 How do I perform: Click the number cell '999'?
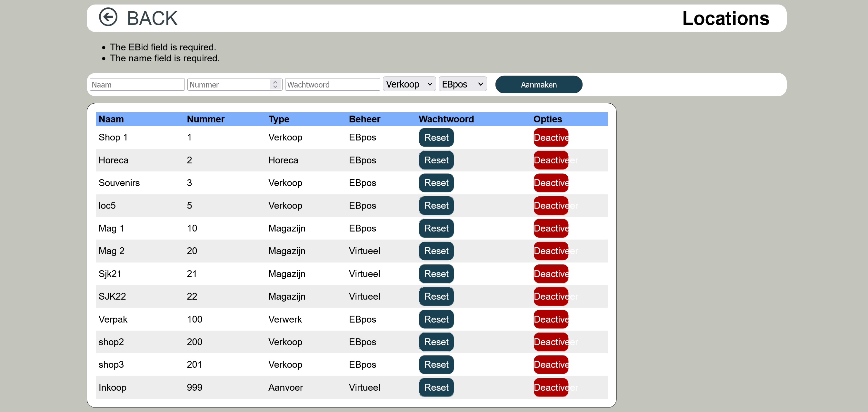pyautogui.click(x=195, y=388)
